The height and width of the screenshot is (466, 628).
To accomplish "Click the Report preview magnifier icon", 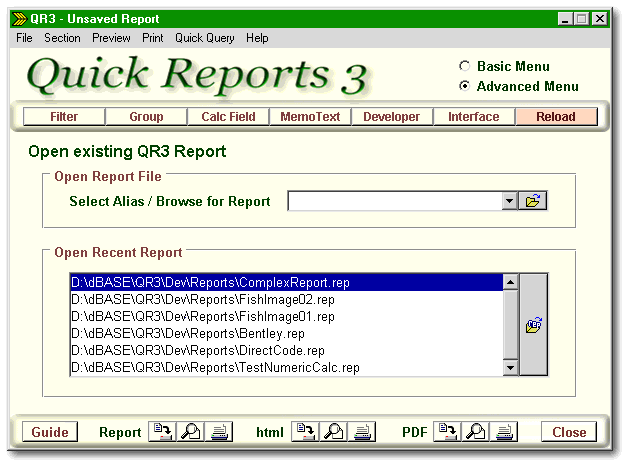I will click(191, 432).
